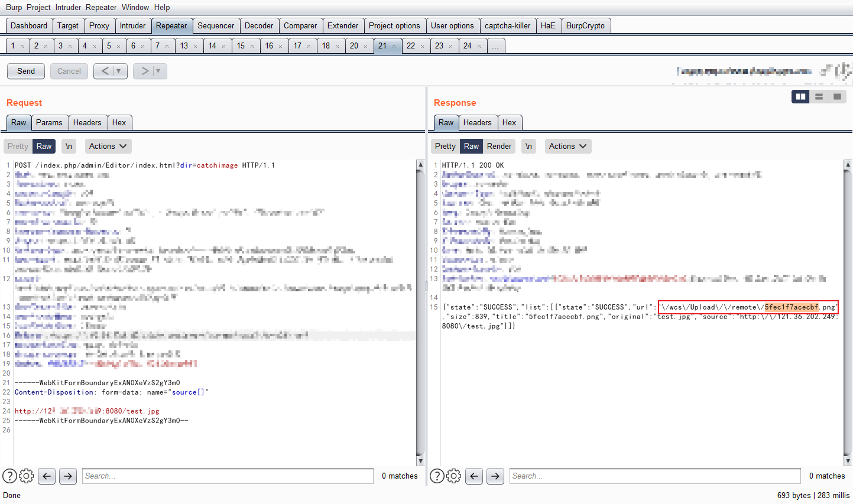This screenshot has width=853, height=504.
Task: Expand Actions dropdown in Response editor
Action: point(567,146)
